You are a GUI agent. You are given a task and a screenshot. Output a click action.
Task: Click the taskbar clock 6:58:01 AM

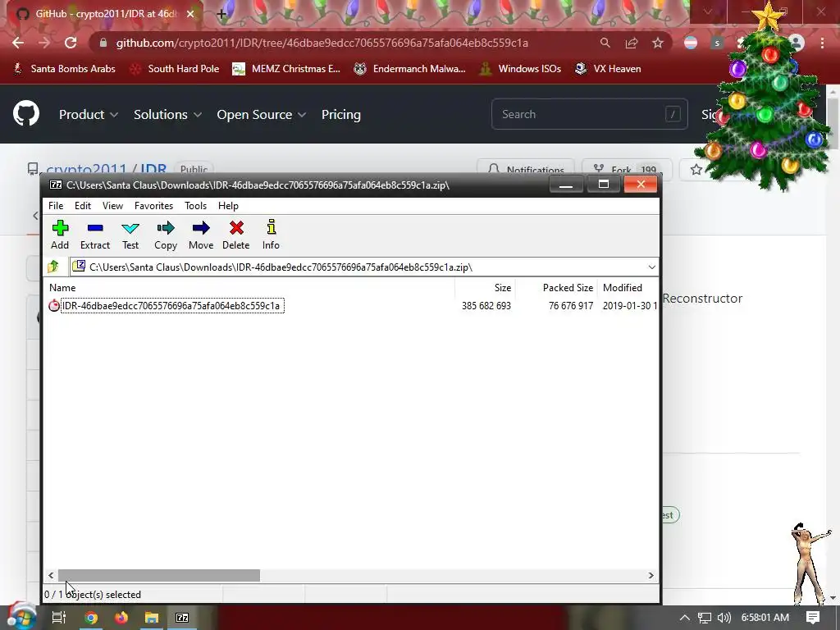click(x=765, y=618)
